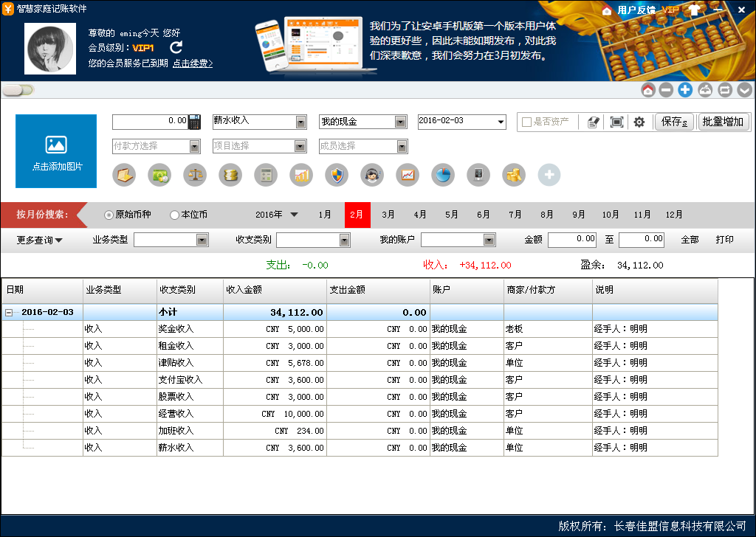Click the mobile phone icon
Viewport: 756px width, 537px height.
coord(478,175)
